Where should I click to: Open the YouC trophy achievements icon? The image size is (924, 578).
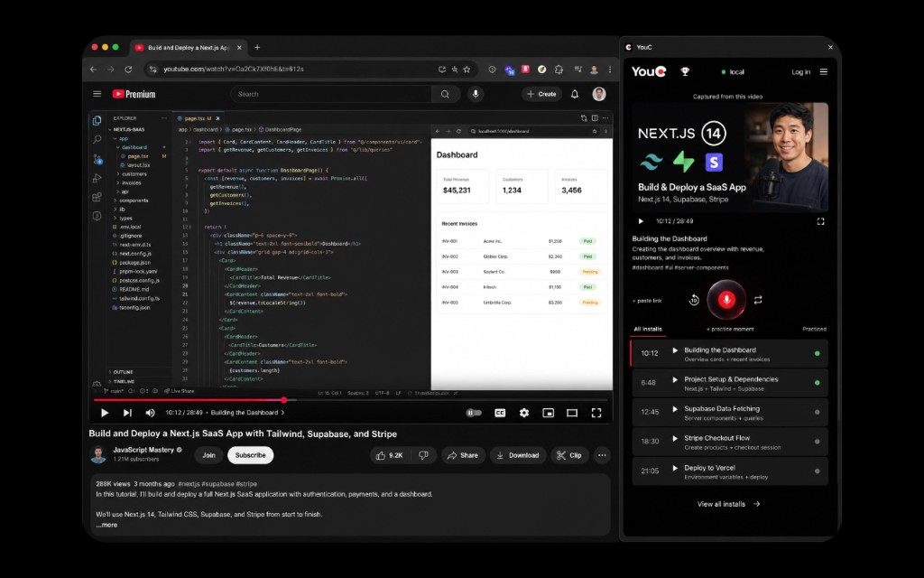[x=685, y=71]
